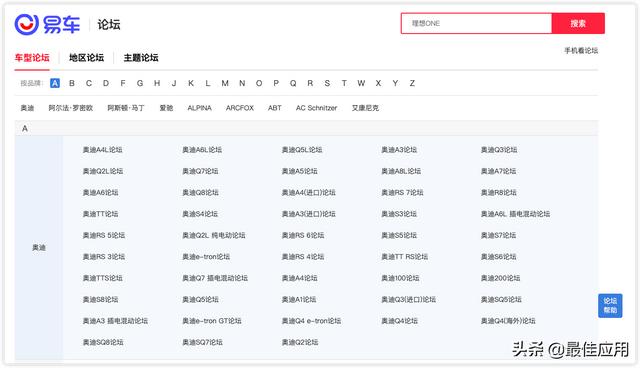The image size is (640, 368).
Task: Choose letter D in brand index
Action: (106, 83)
